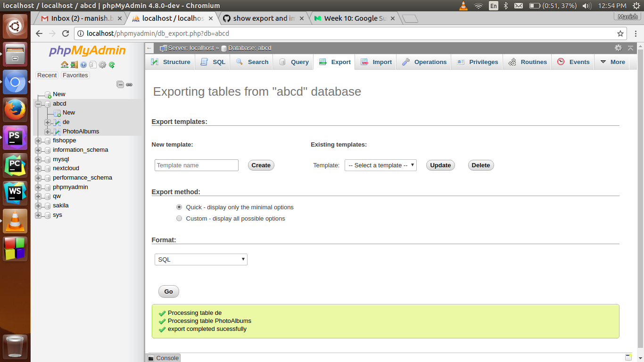Open the Routines tab
The width and height of the screenshot is (644, 362).
click(x=527, y=62)
